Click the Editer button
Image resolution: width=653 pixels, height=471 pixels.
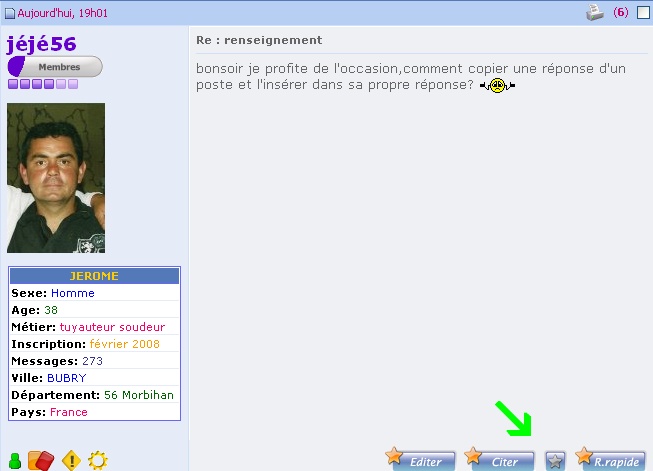click(x=421, y=460)
